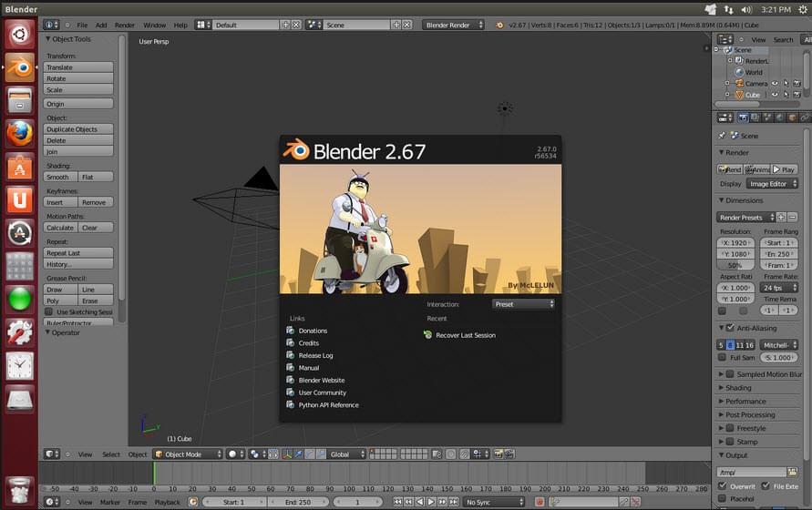Viewport: 812px width, 510px height.
Task: Click the automatic keyframe record button
Action: pos(540,502)
